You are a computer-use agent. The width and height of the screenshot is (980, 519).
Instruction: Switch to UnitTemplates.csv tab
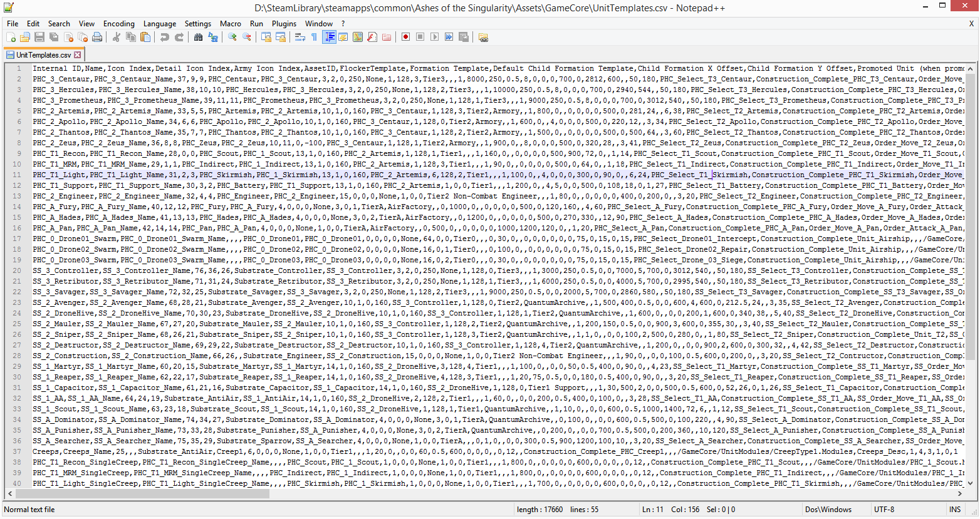pyautogui.click(x=43, y=55)
